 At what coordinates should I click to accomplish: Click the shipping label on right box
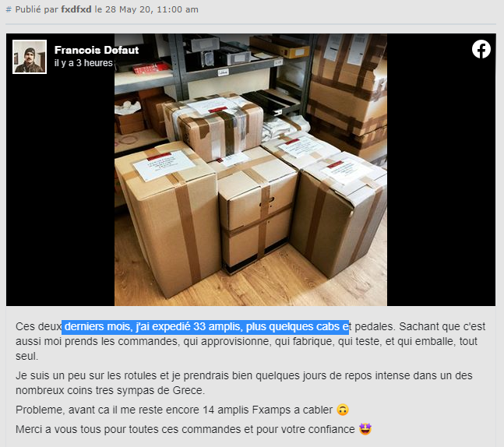342,171
